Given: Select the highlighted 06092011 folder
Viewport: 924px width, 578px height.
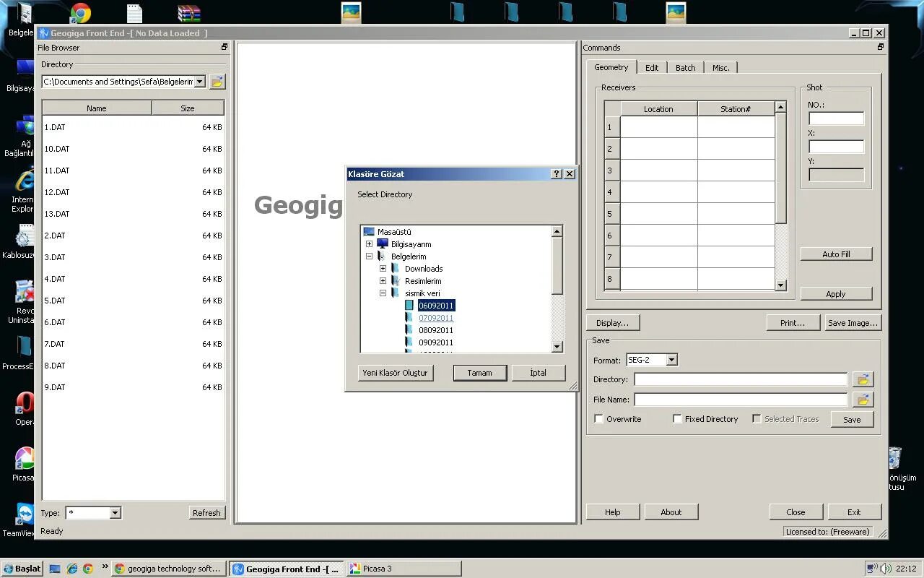Looking at the screenshot, I should tap(436, 306).
